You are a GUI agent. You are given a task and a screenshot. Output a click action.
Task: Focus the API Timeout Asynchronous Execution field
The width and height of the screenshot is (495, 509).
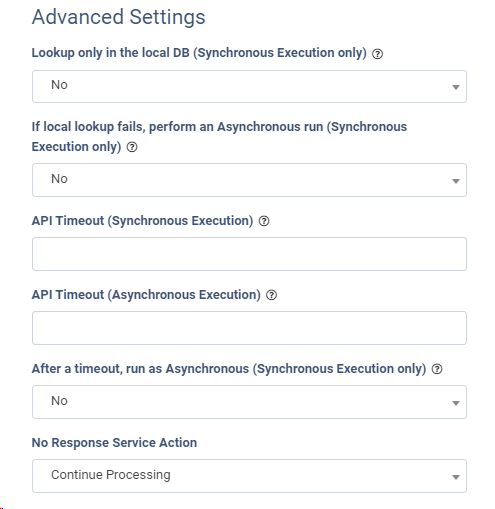(x=249, y=328)
